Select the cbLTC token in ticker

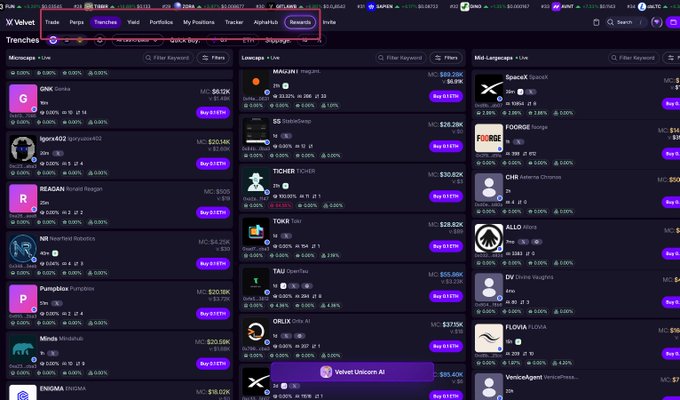(x=654, y=7)
